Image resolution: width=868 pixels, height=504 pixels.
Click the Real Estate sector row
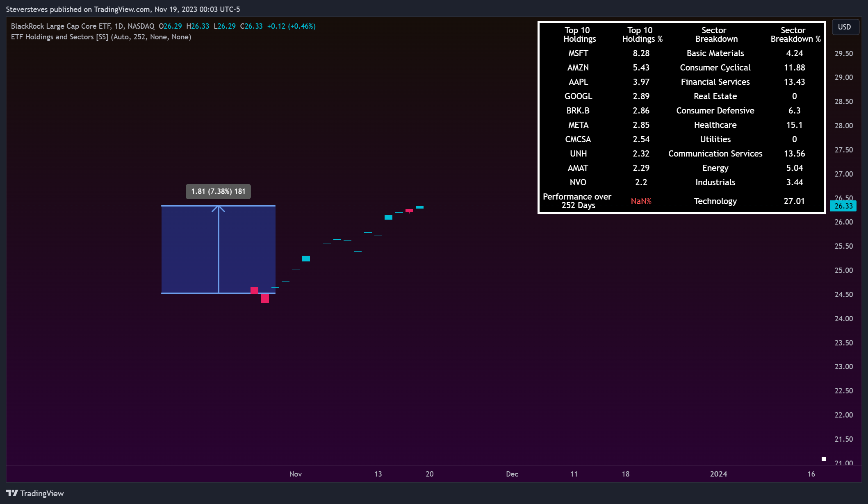click(715, 96)
